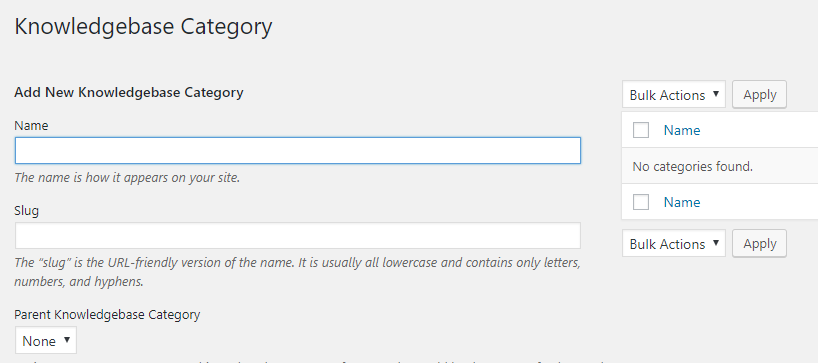
Task: Open the Parent Knowledgebase Category None dropdown
Action: point(46,341)
